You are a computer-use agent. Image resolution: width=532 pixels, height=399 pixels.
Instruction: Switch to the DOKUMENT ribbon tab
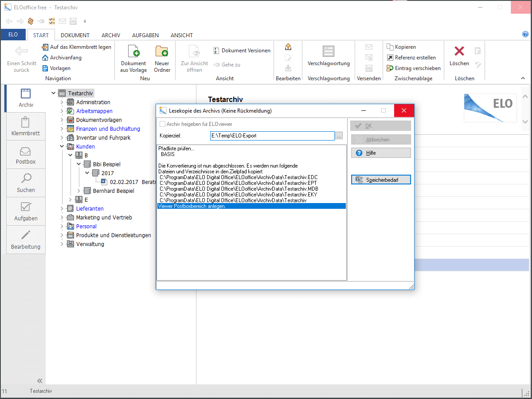coord(75,35)
